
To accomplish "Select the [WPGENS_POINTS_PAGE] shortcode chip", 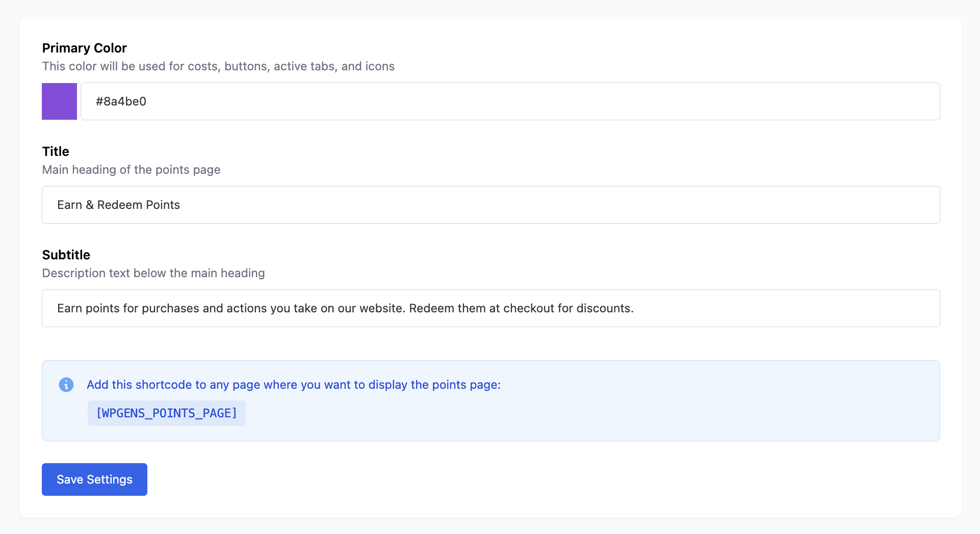I will [166, 413].
